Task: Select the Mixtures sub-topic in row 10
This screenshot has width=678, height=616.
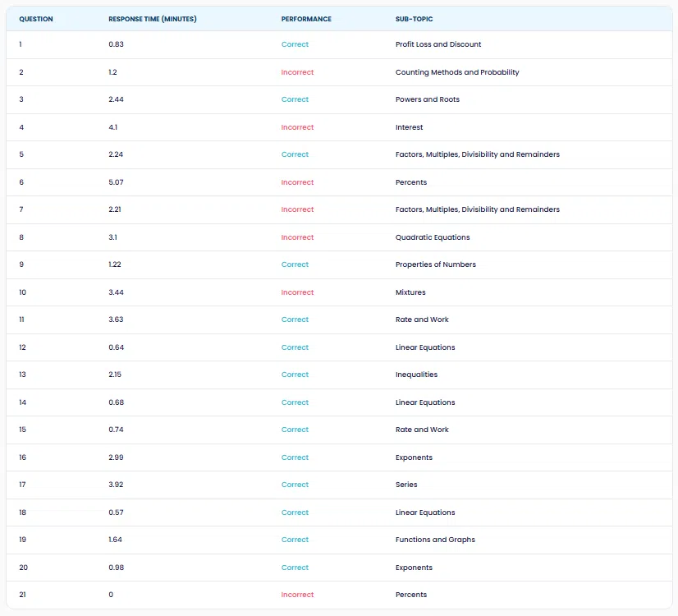Action: pyautogui.click(x=410, y=292)
